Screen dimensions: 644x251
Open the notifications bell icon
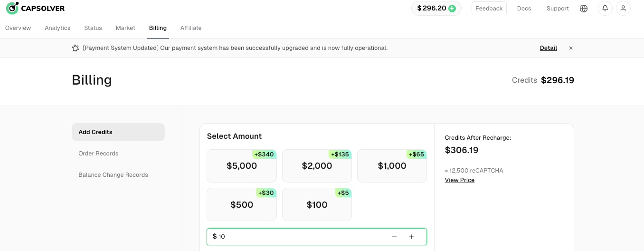coord(605,9)
